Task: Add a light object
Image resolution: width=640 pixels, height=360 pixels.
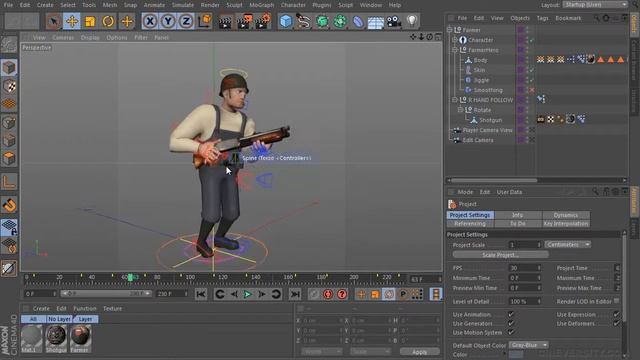Action: (412, 21)
